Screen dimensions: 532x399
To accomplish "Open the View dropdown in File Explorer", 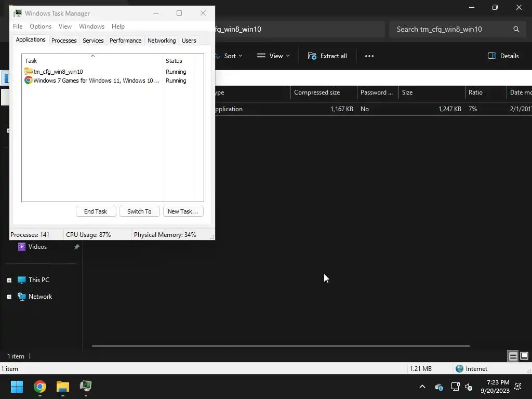I will 273,56.
